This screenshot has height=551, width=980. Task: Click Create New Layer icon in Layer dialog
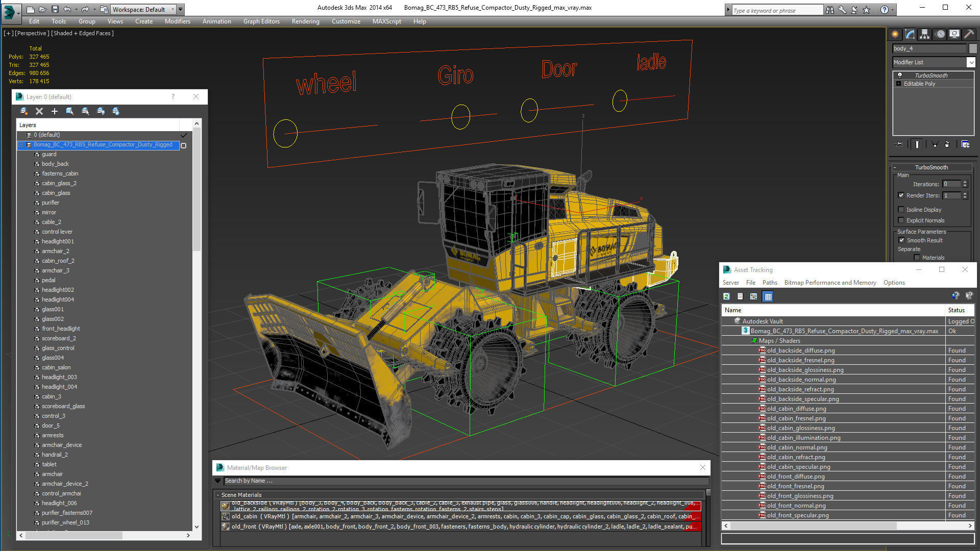[23, 111]
